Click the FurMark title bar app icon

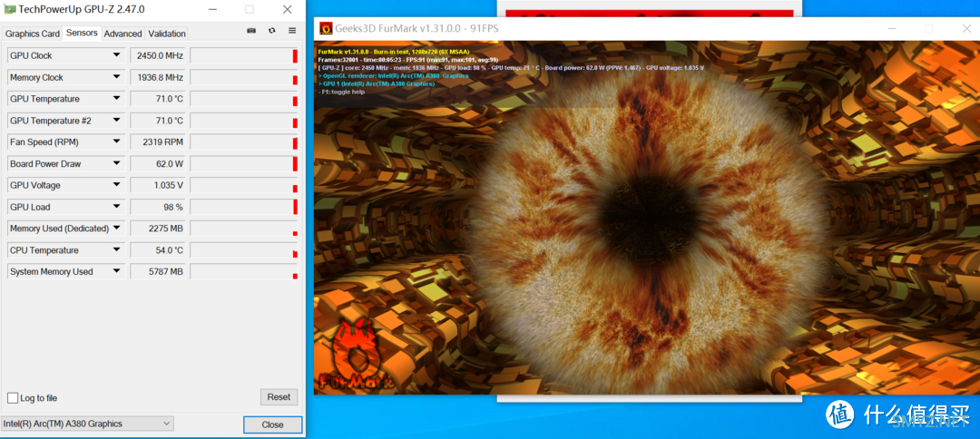(326, 28)
